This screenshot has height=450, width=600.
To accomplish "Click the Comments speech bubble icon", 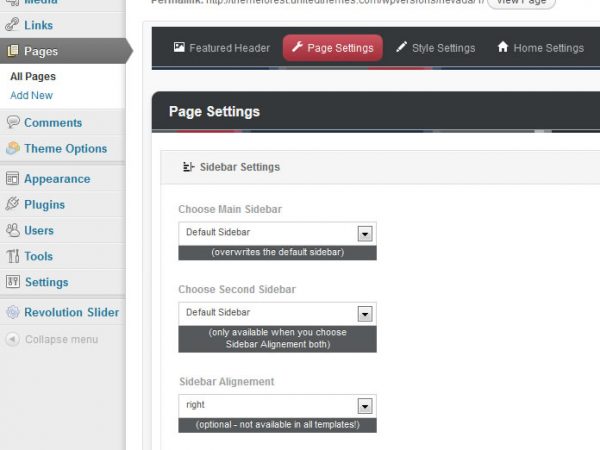I will pyautogui.click(x=13, y=122).
